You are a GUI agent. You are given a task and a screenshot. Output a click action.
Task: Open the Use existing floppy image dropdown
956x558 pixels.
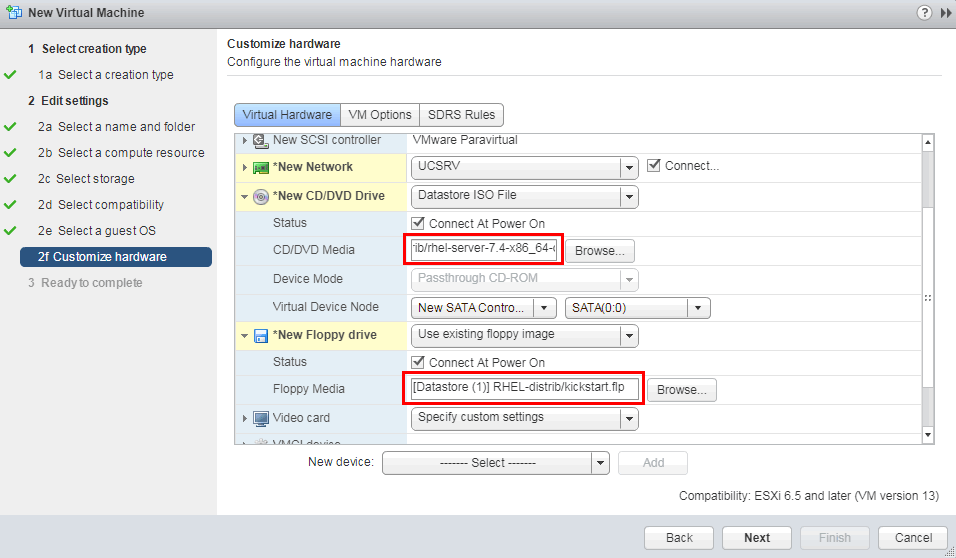tap(629, 336)
